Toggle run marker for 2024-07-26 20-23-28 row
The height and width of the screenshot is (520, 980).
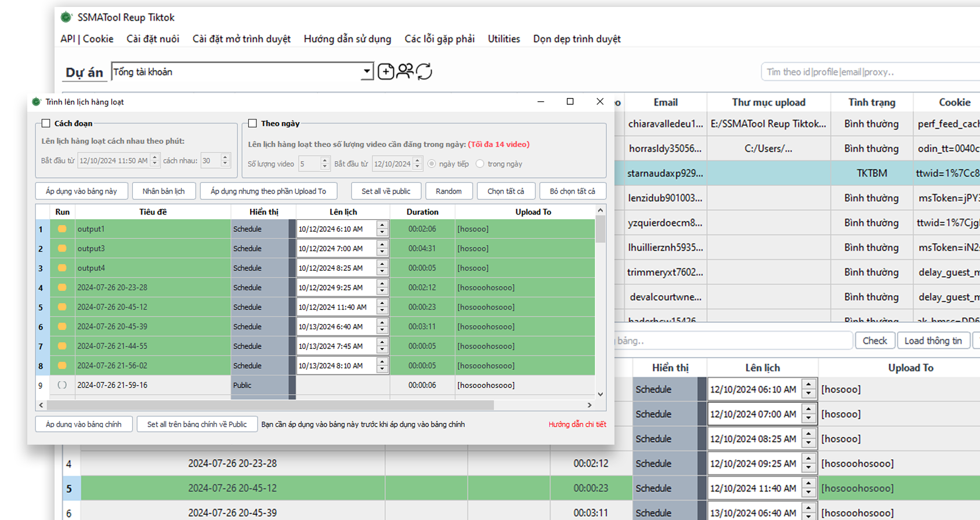[x=62, y=288]
